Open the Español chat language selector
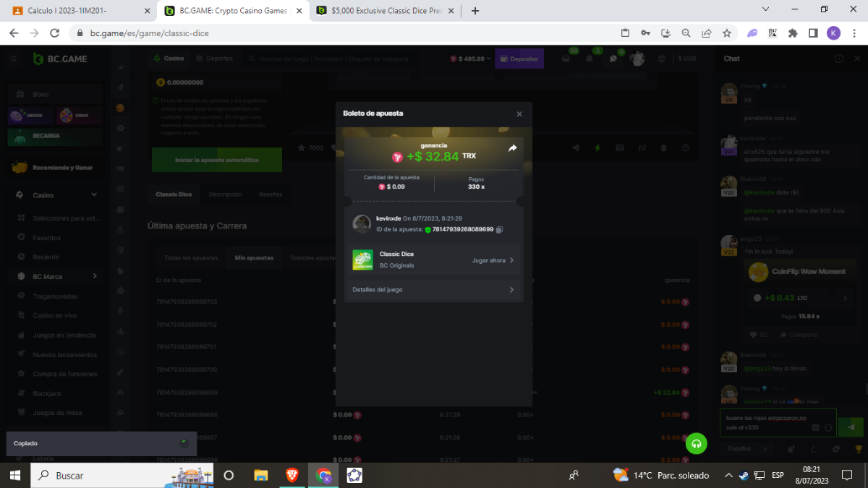Image resolution: width=868 pixels, height=488 pixels. (x=745, y=448)
